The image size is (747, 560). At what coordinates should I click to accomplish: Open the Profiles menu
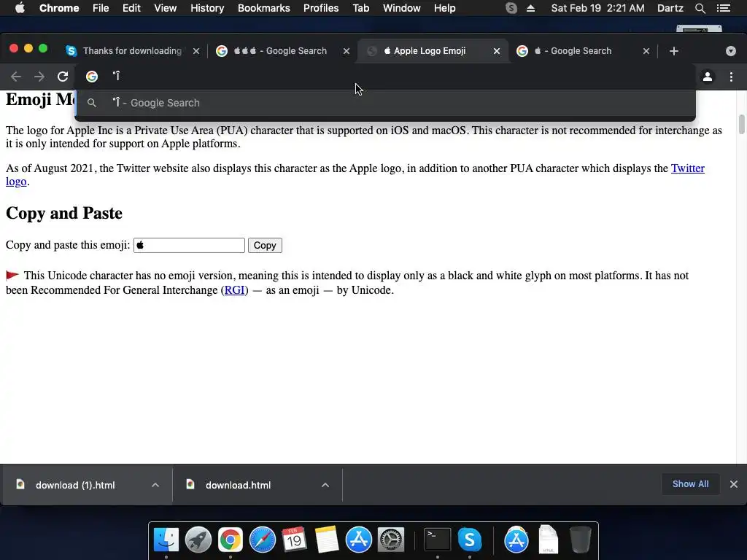coord(321,8)
